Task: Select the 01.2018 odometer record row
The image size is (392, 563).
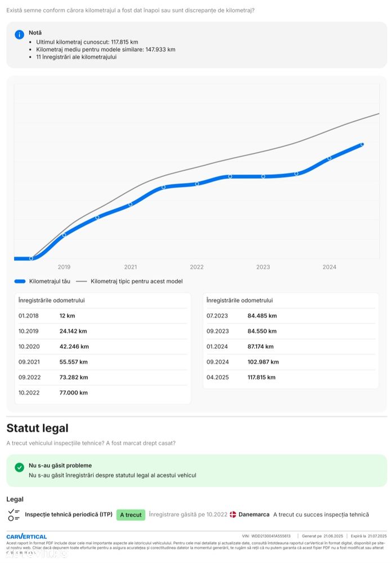Action: [x=103, y=316]
